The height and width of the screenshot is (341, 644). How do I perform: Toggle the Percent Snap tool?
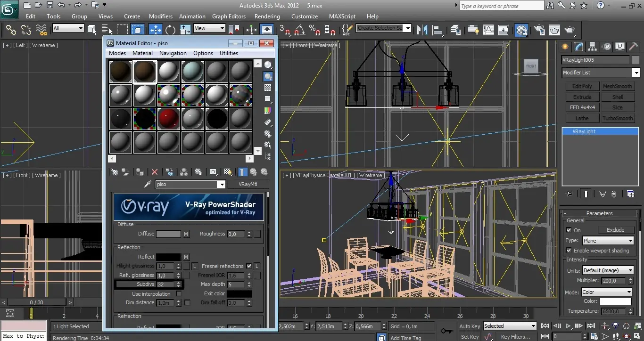click(314, 30)
